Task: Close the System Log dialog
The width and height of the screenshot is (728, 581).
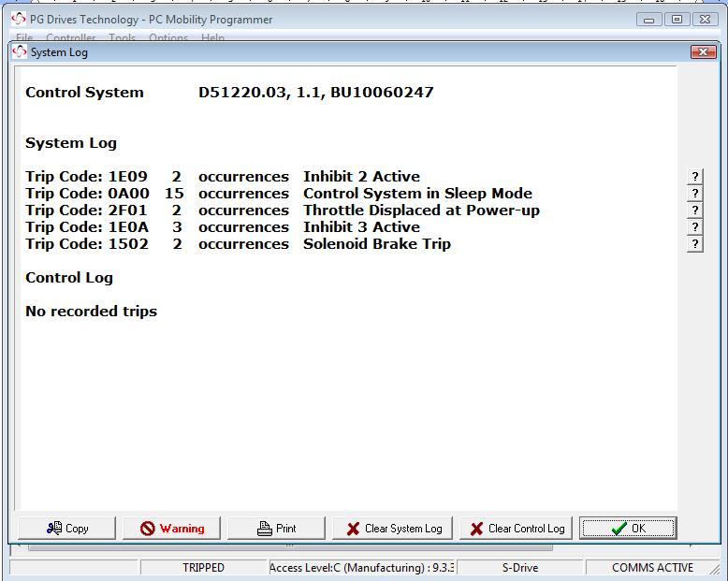Action: [x=703, y=52]
